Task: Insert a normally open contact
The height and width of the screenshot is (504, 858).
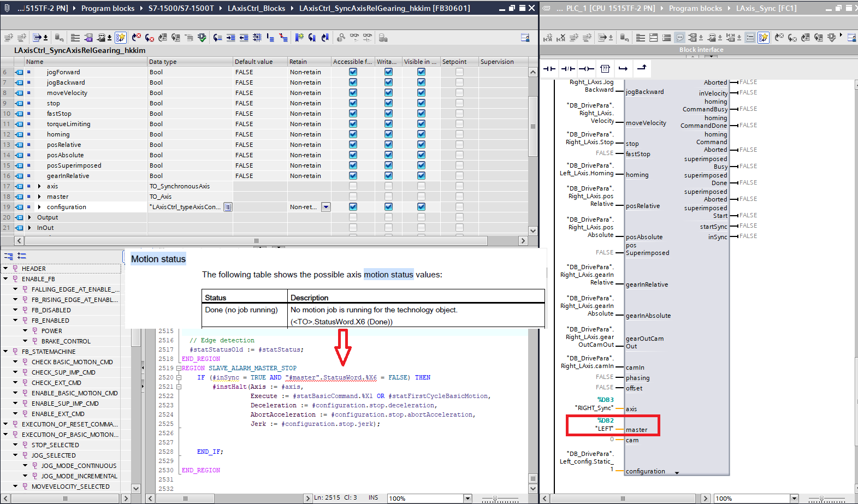Action: pyautogui.click(x=549, y=68)
